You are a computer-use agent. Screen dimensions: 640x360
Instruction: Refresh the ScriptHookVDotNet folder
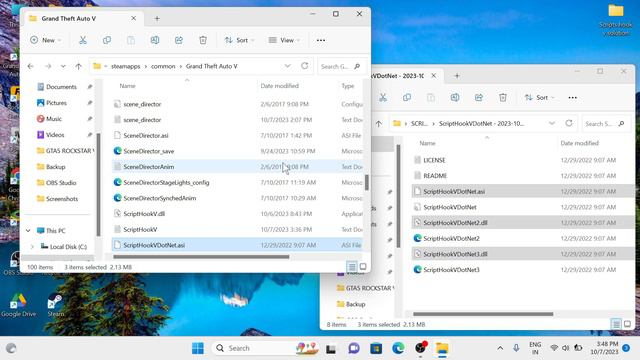tap(569, 123)
